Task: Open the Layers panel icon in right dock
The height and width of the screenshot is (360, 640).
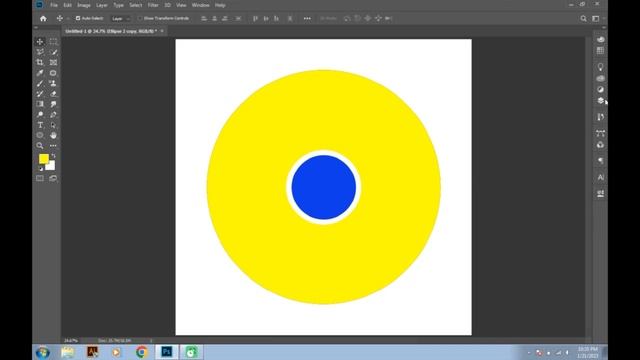Action: (600, 101)
